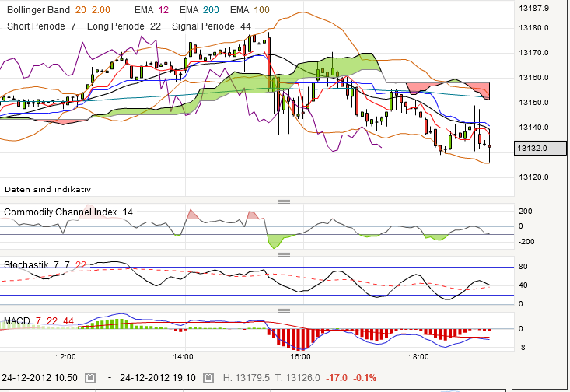Click the Bollinger Band deviation value 2.00
The height and width of the screenshot is (392, 570).
tap(100, 10)
